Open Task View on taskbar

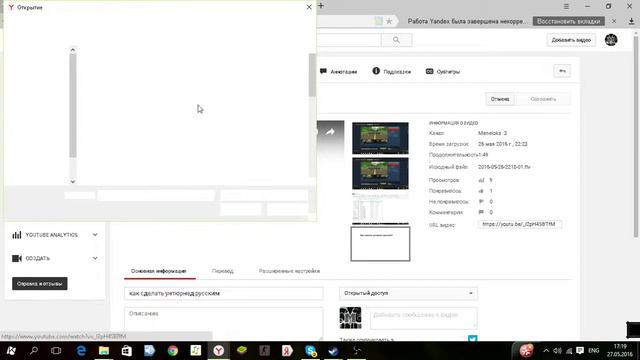[x=56, y=351]
